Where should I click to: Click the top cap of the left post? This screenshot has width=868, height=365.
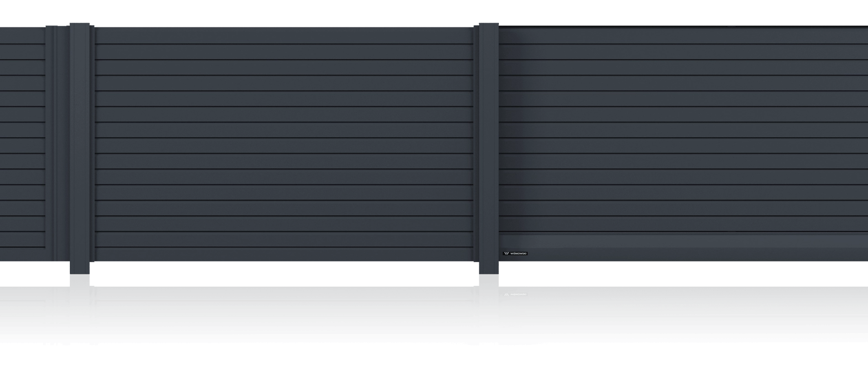click(81, 25)
